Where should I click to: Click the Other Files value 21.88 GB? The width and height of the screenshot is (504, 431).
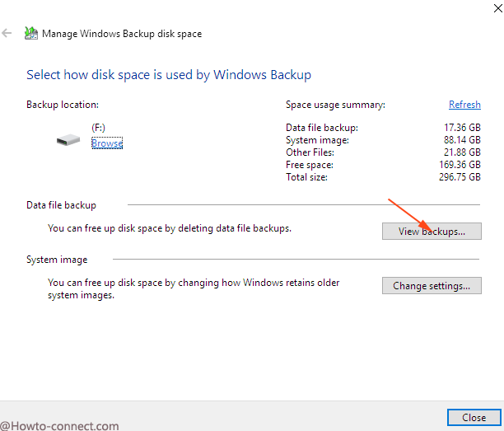(462, 152)
